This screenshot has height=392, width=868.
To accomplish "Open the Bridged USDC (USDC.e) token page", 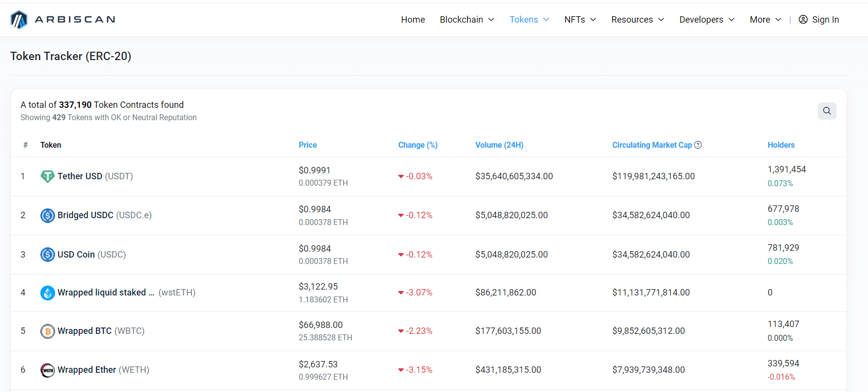I will [104, 215].
